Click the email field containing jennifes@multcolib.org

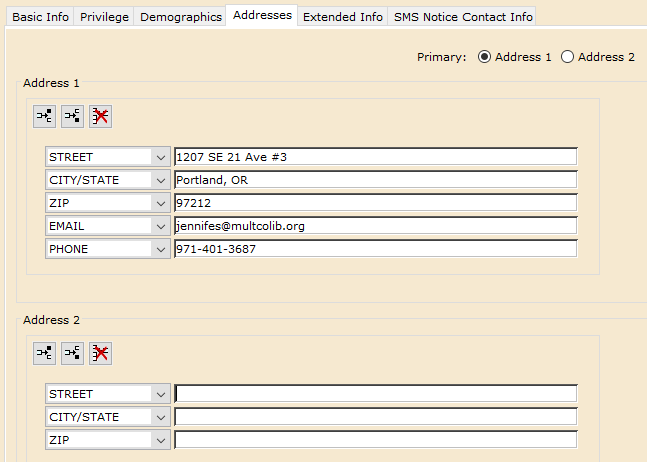[x=375, y=226]
